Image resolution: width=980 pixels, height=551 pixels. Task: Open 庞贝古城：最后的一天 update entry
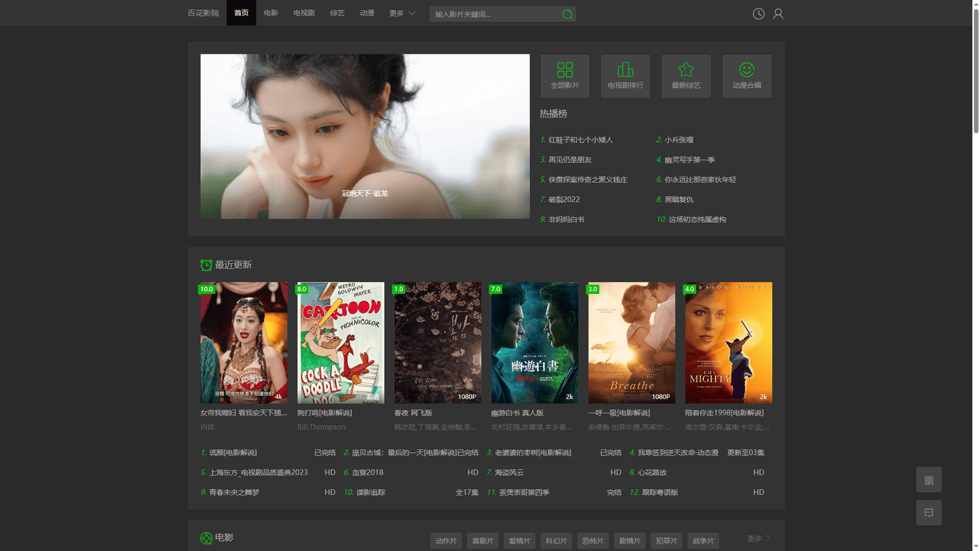tap(404, 452)
